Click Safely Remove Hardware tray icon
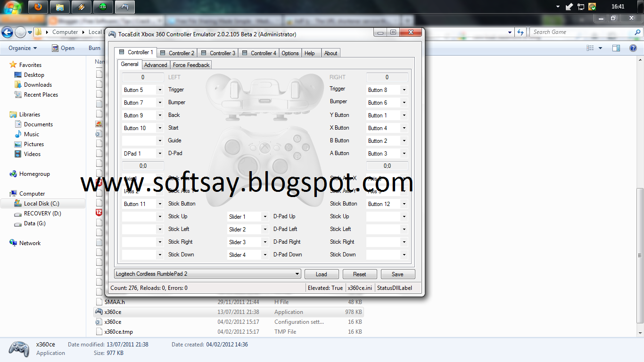 point(570,7)
